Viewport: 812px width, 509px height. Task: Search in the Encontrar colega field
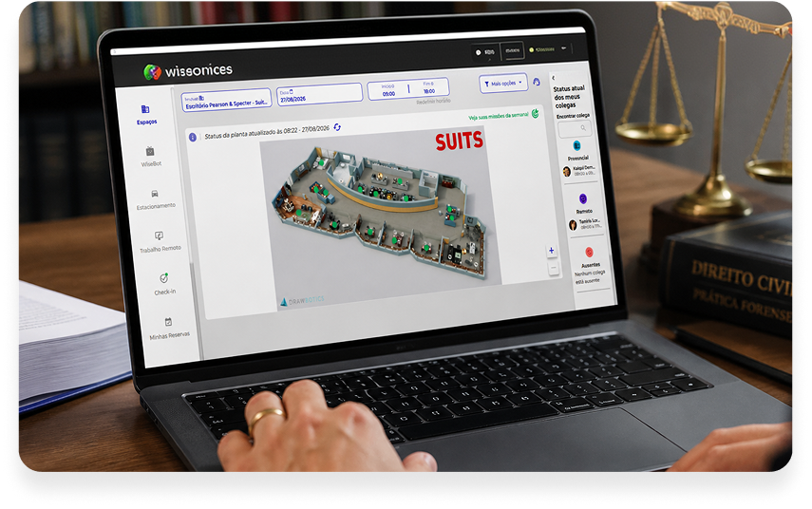pos(575,129)
